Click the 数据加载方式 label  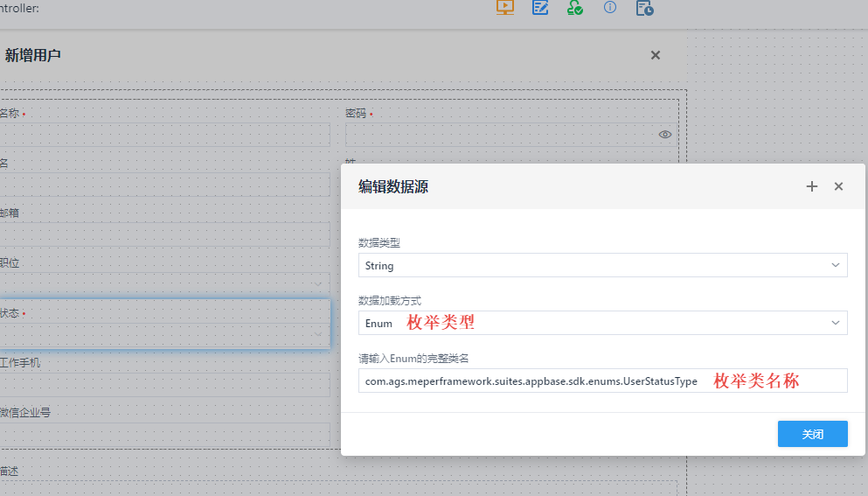(x=390, y=300)
